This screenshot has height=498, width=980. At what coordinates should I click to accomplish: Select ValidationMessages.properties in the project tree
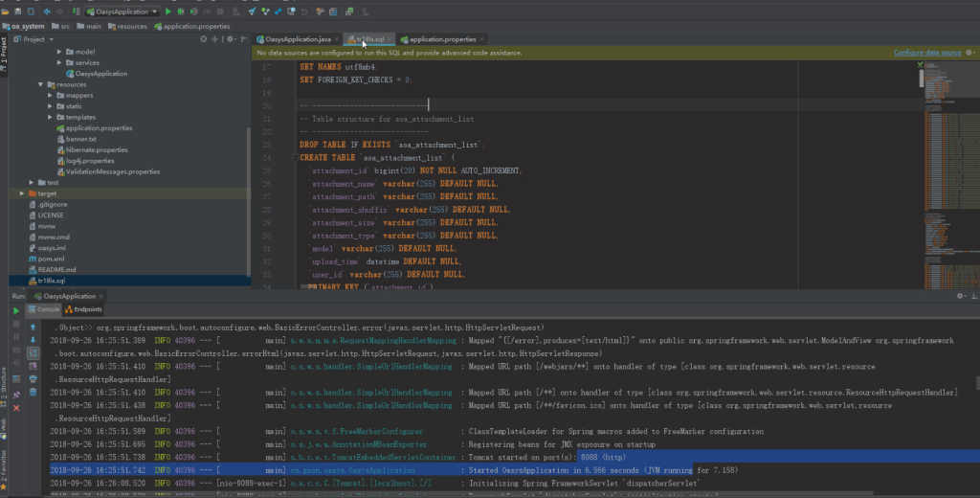coord(107,171)
